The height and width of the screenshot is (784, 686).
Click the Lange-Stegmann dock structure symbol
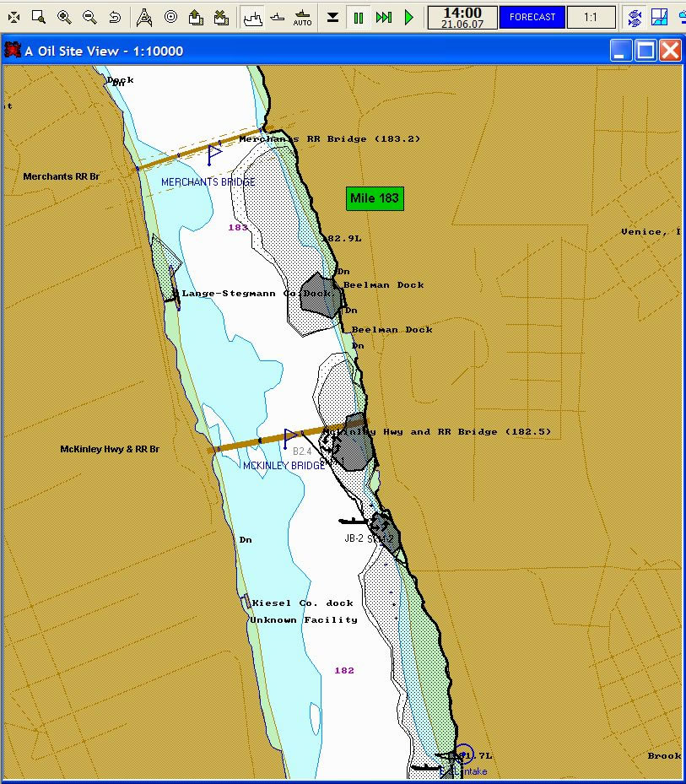point(174,288)
